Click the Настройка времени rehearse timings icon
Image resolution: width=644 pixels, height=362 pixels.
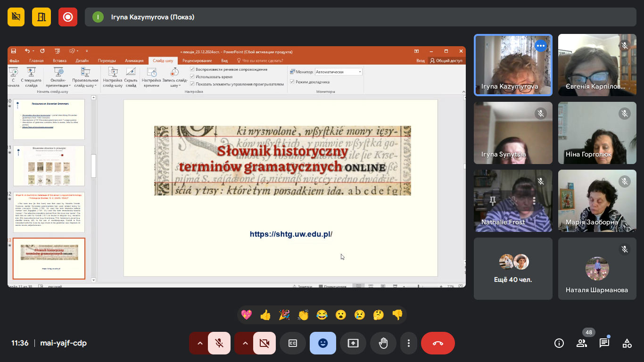151,77
